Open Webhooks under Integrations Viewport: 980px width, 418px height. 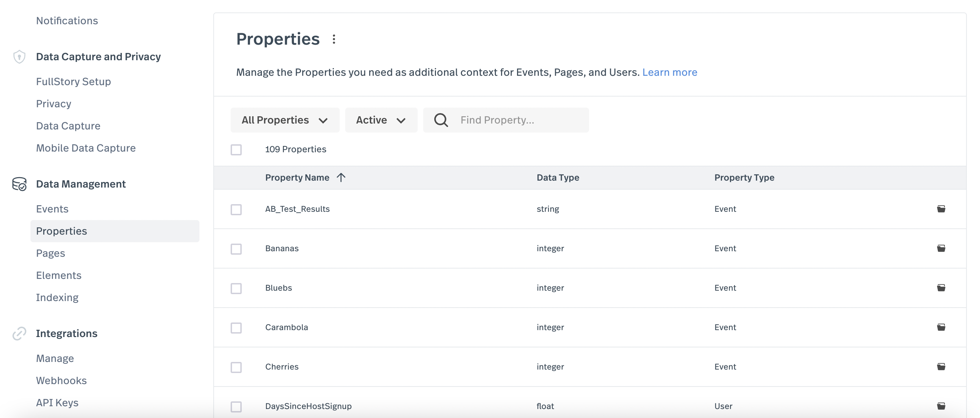pyautogui.click(x=61, y=380)
